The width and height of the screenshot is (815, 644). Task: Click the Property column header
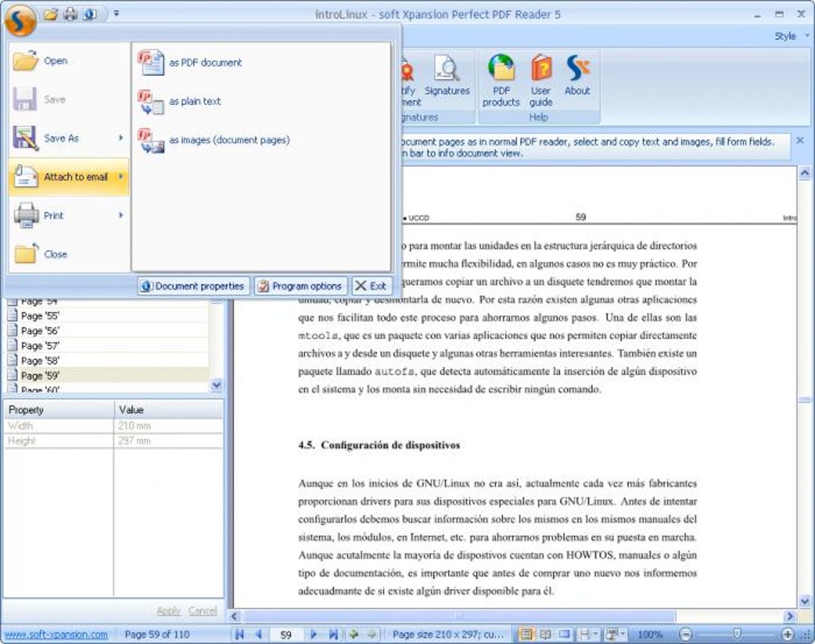(x=59, y=410)
